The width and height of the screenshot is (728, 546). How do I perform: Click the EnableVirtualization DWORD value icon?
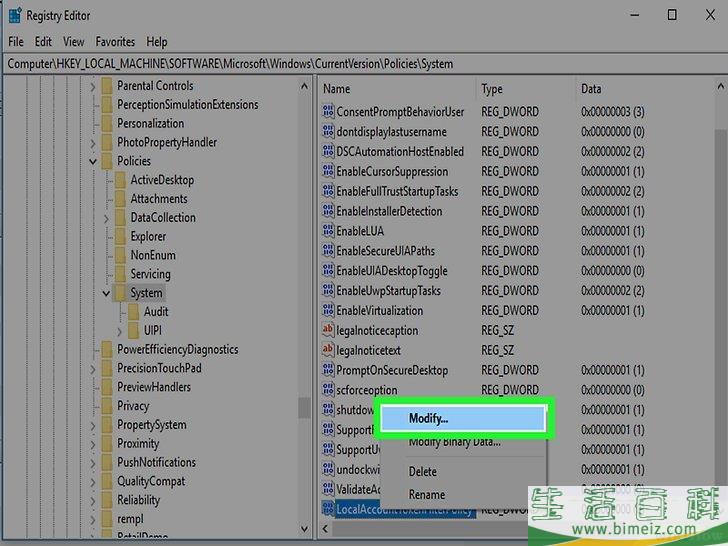327,310
